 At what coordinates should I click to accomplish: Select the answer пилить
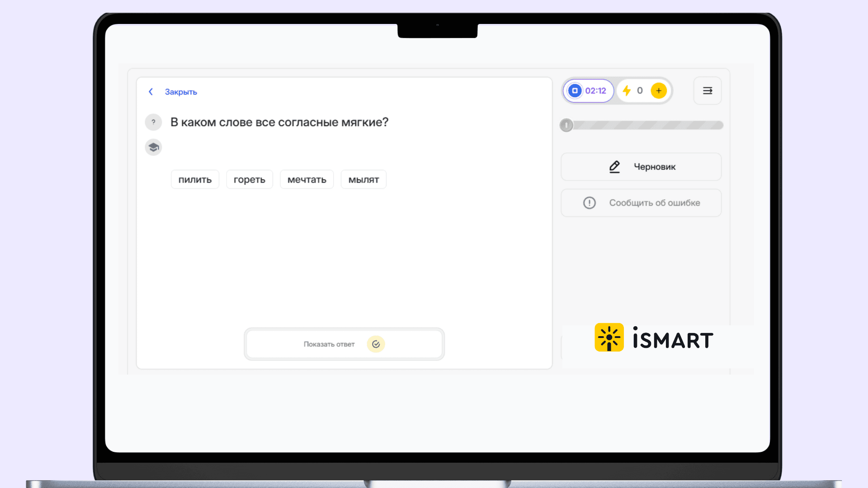click(x=195, y=179)
